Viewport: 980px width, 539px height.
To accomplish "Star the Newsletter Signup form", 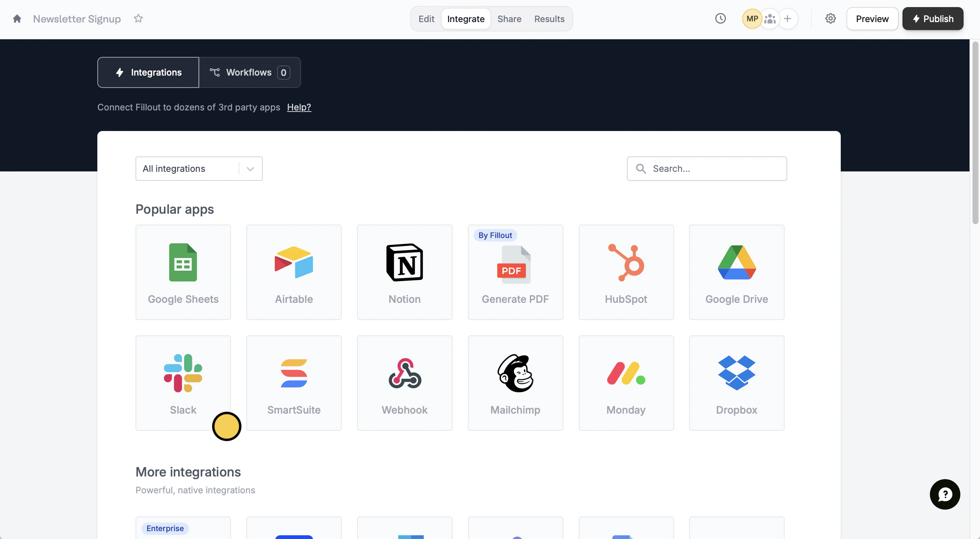I will (x=138, y=19).
